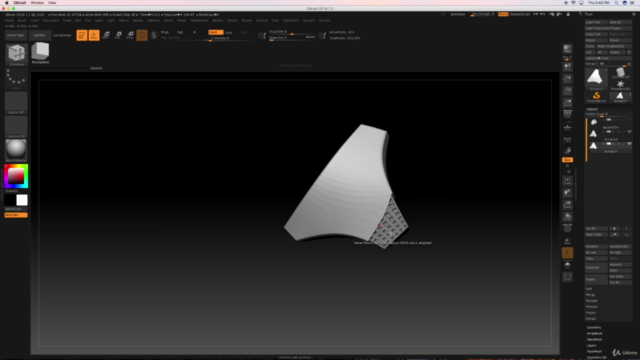The image size is (640, 360).
Task: Click the ZModeler brush thumbnail
Action: tap(16, 54)
